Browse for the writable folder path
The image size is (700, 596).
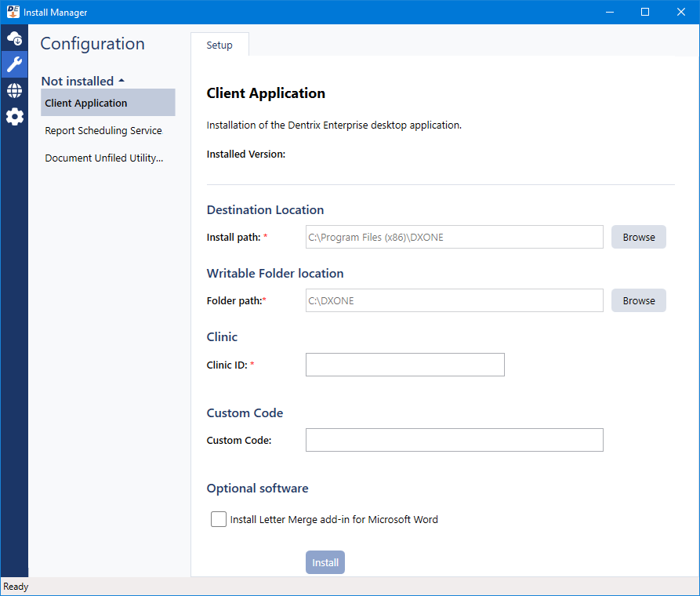[x=638, y=300]
